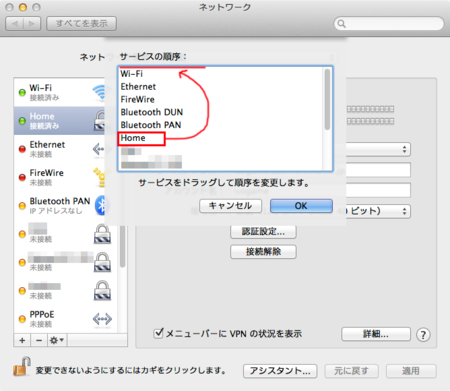Click the help question mark button
The image size is (450, 391).
(x=423, y=335)
